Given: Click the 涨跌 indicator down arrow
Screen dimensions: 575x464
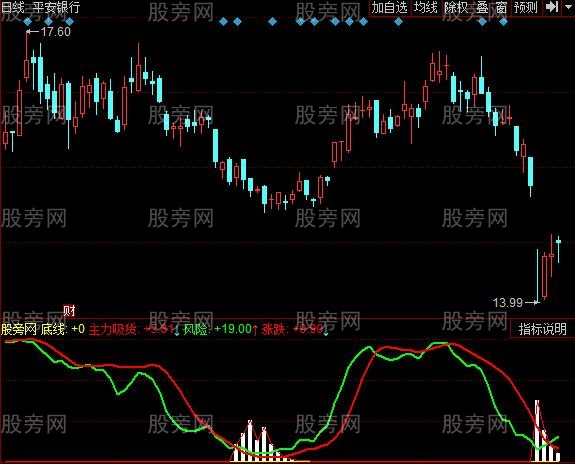Looking at the screenshot, I should tap(326, 330).
